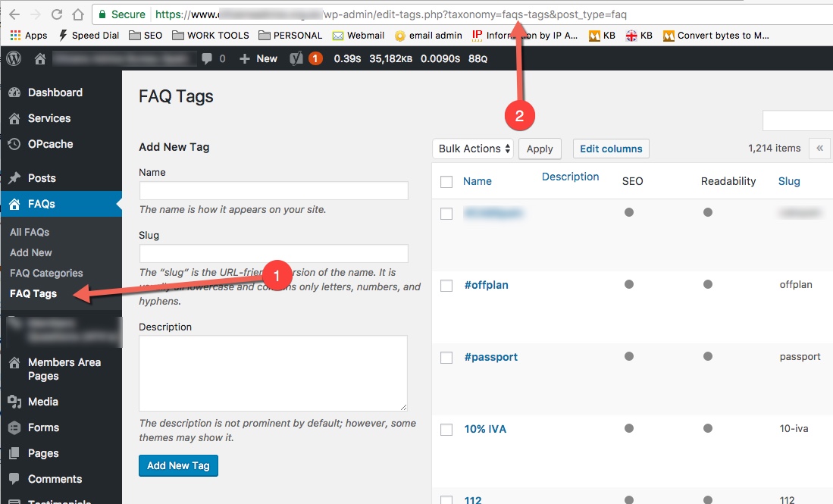Open Dashboard in the sidebar
The image size is (833, 504).
pos(55,92)
